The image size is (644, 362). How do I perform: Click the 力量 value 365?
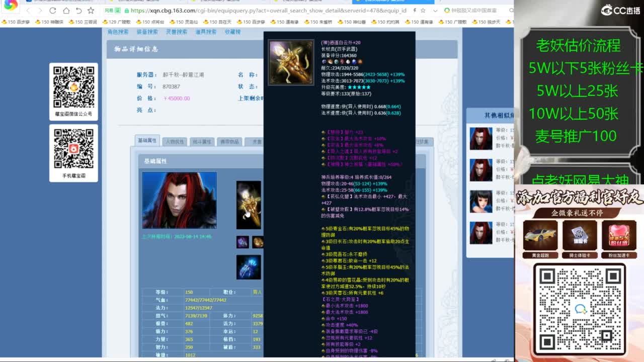189,339
